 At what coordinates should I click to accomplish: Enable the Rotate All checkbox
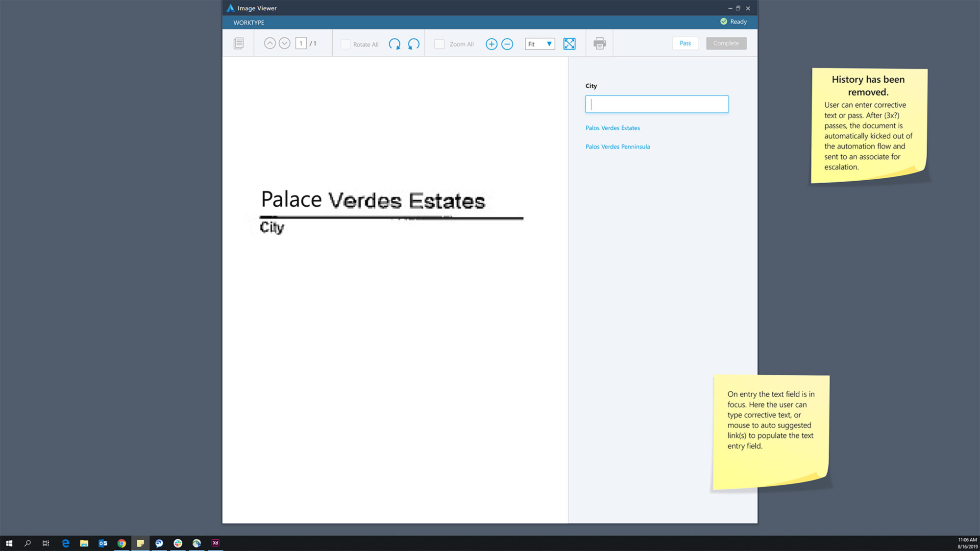point(345,44)
